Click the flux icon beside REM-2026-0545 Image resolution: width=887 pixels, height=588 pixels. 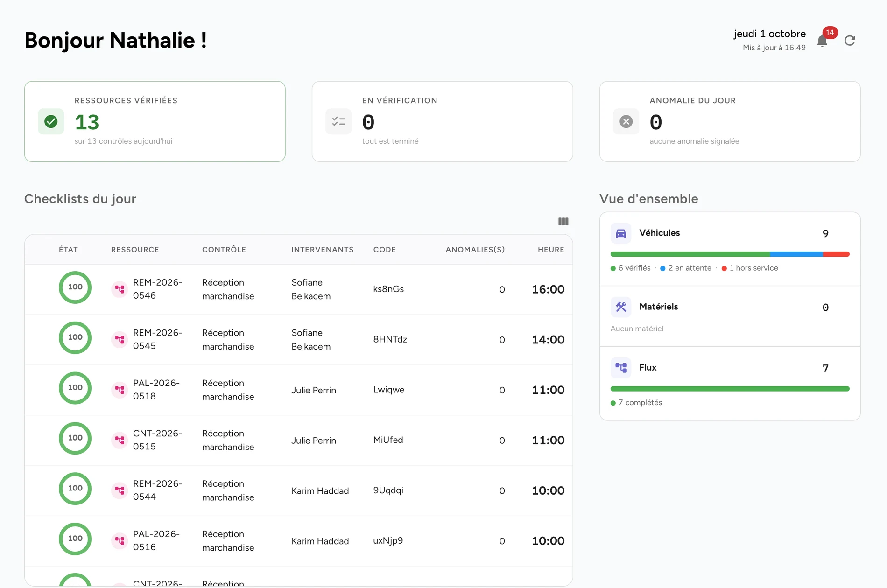[x=120, y=340]
